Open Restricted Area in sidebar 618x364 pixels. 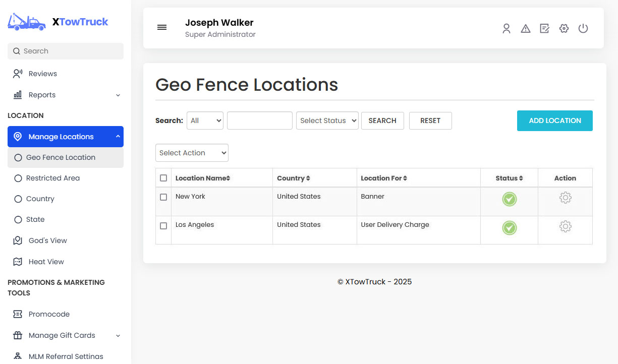52,178
